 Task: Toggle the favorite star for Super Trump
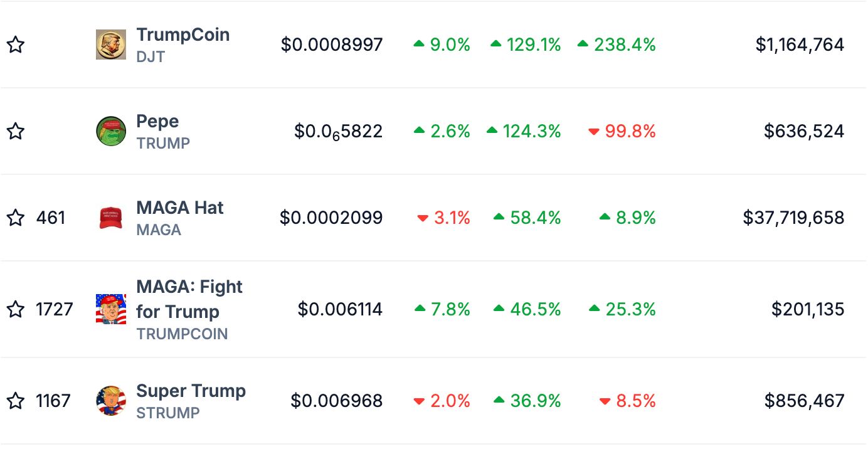click(x=15, y=401)
